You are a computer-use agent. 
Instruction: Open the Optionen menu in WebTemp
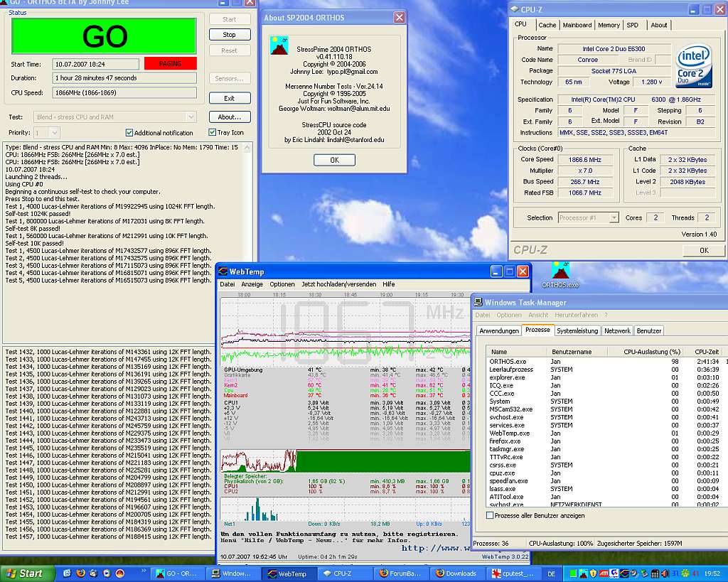pos(282,284)
